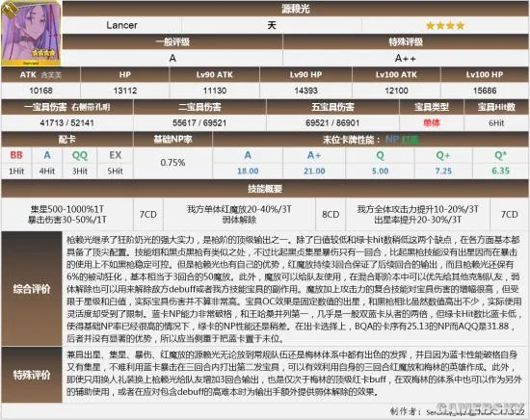Screen dimensions: 530x420
Task: Click the 末位卡牌性能 header
Action: 370,140
